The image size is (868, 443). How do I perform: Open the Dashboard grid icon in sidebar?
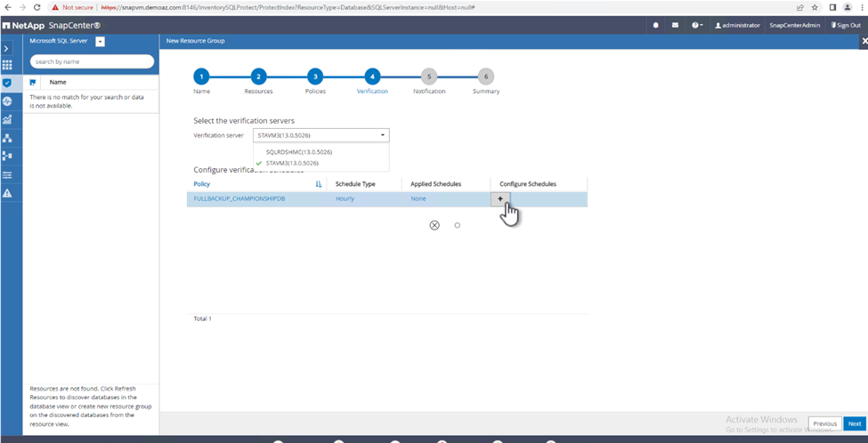6,65
